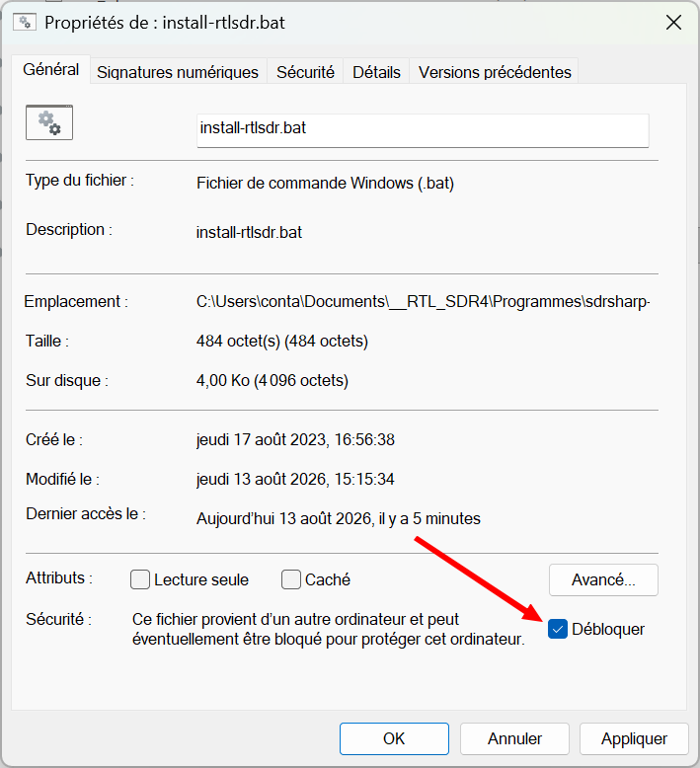Open the Signatures numériques tab
Screen dimensions: 700x768
[x=178, y=72]
